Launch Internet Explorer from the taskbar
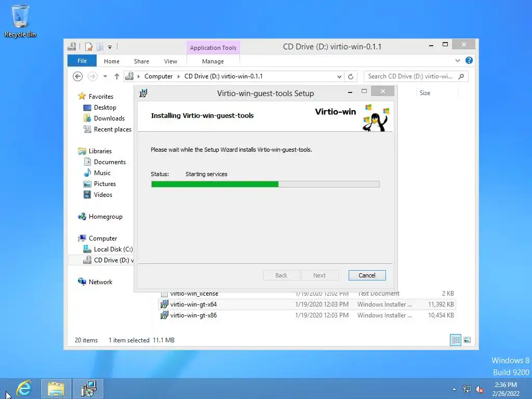 24,389
